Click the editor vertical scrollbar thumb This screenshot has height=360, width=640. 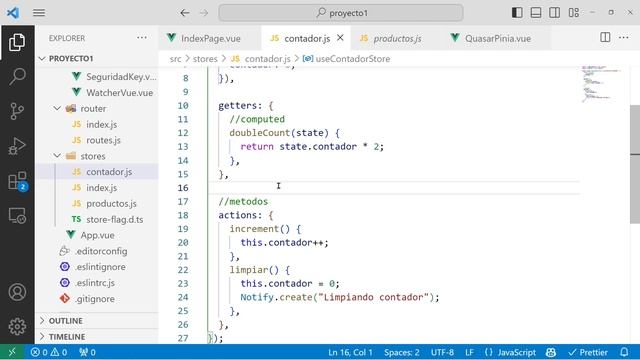point(635,164)
